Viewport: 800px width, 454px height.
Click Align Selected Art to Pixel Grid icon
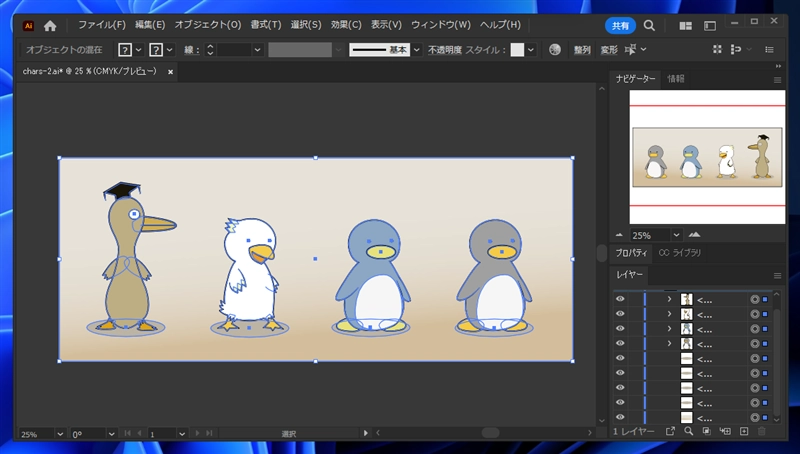tap(717, 49)
